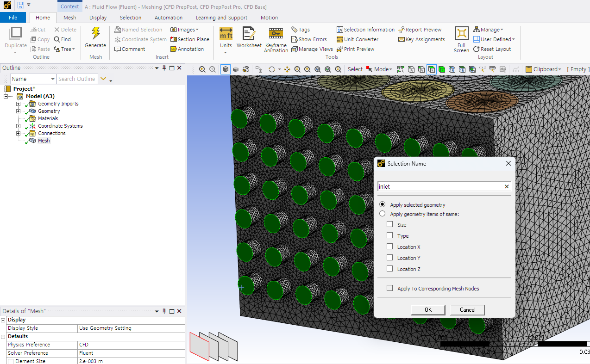590x364 pixels.
Task: Insert an Annotation
Action: coord(187,49)
